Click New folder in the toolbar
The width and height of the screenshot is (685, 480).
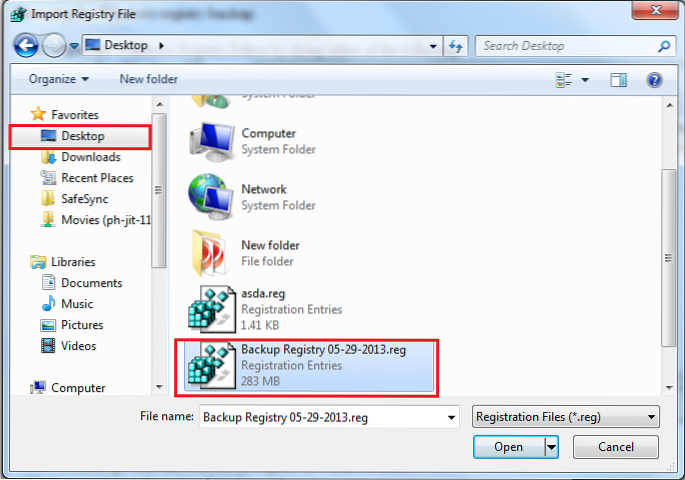(x=149, y=79)
